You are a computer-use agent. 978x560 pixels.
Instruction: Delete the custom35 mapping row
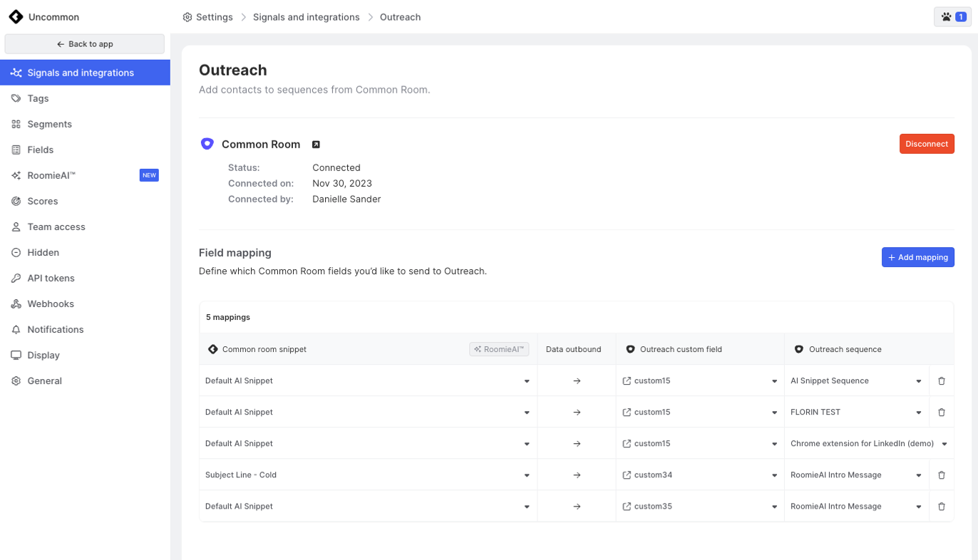(941, 507)
